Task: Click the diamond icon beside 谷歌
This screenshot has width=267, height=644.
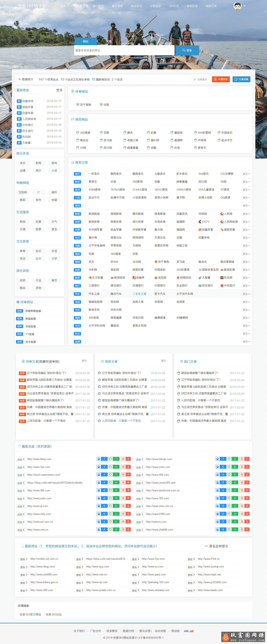Action: [101, 104]
